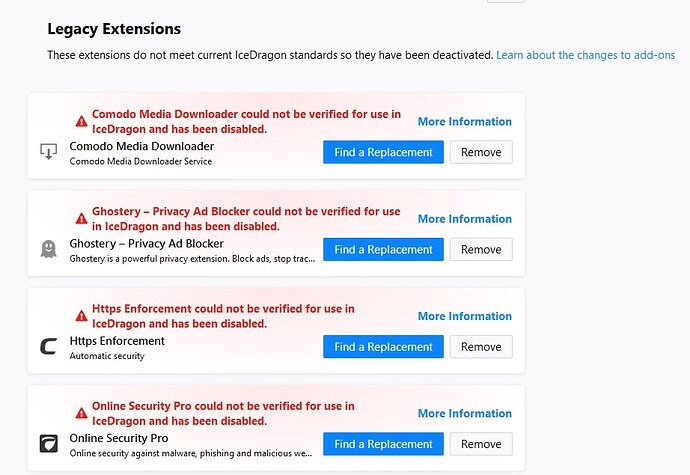Find a Replacement for Ghostery extension

point(383,249)
